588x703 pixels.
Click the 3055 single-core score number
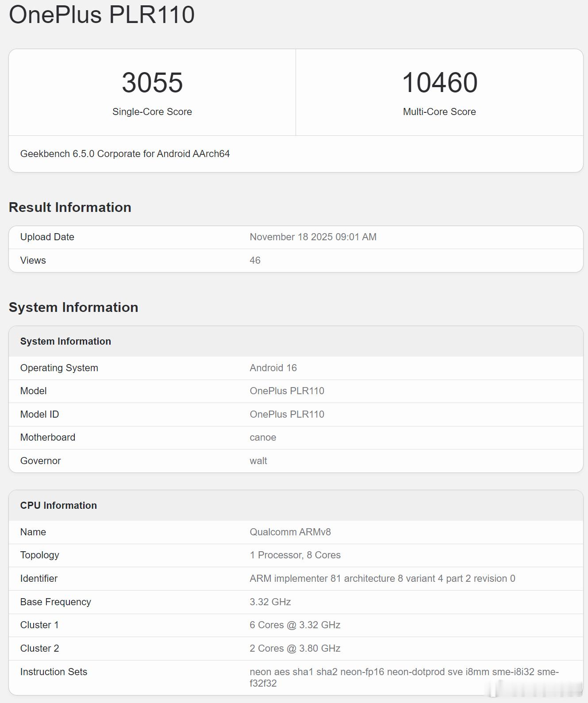point(152,83)
